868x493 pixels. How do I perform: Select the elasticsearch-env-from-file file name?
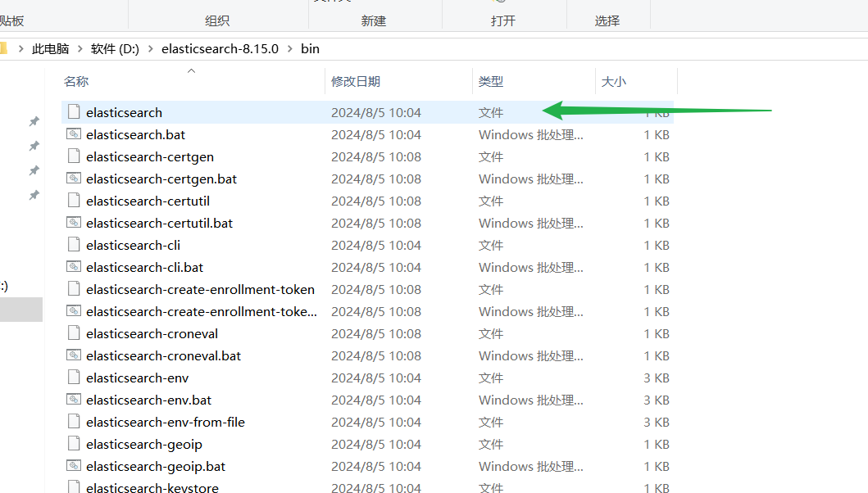tap(166, 423)
